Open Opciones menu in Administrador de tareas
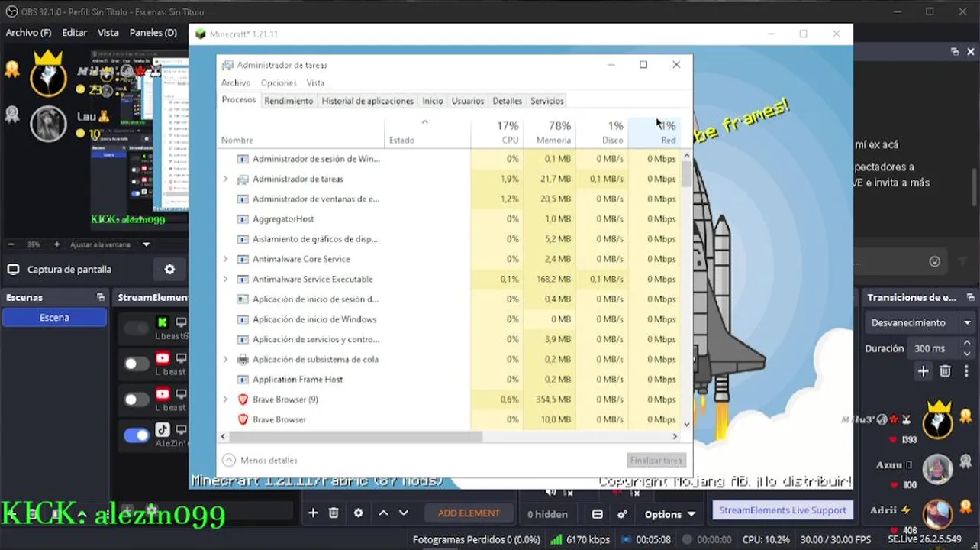 tap(279, 83)
